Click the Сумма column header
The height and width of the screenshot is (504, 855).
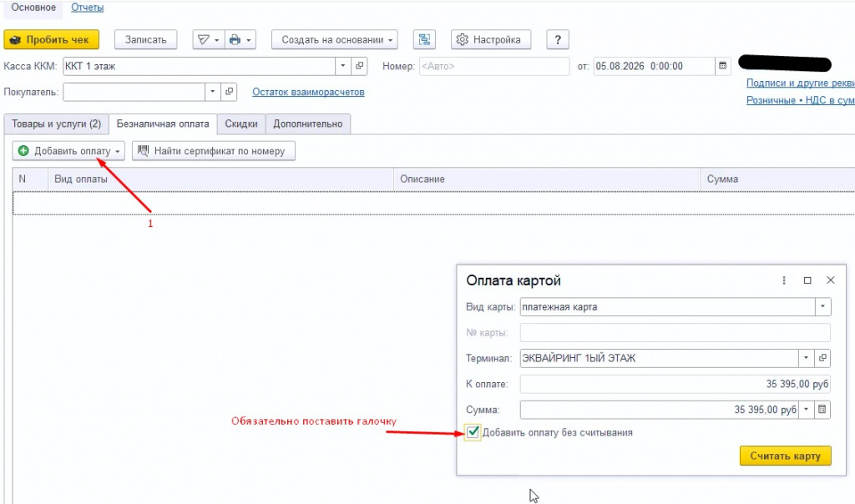click(x=777, y=179)
